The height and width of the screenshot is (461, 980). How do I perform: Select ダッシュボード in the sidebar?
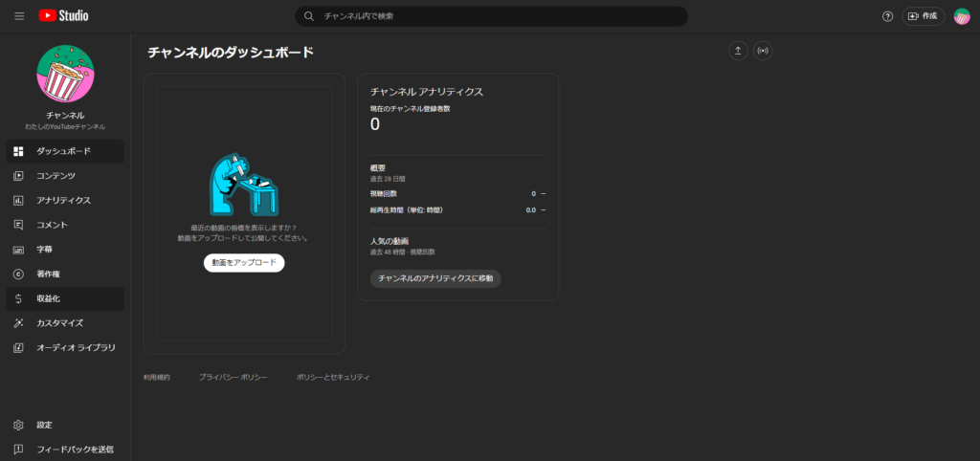point(63,151)
